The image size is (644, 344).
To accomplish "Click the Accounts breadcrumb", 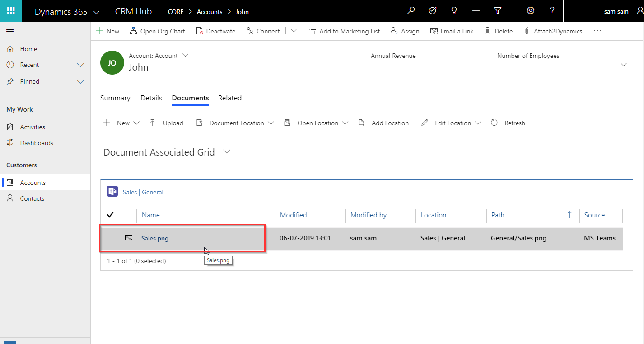I will pos(210,12).
